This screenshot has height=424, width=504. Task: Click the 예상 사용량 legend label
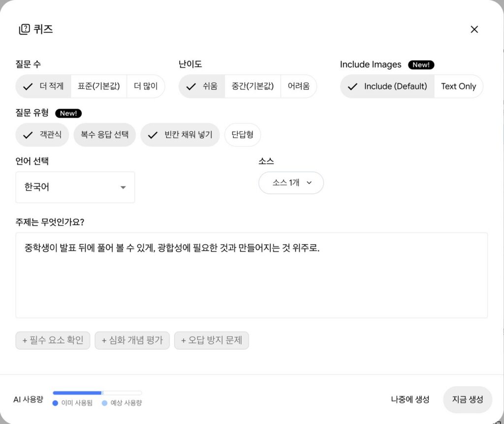point(126,403)
